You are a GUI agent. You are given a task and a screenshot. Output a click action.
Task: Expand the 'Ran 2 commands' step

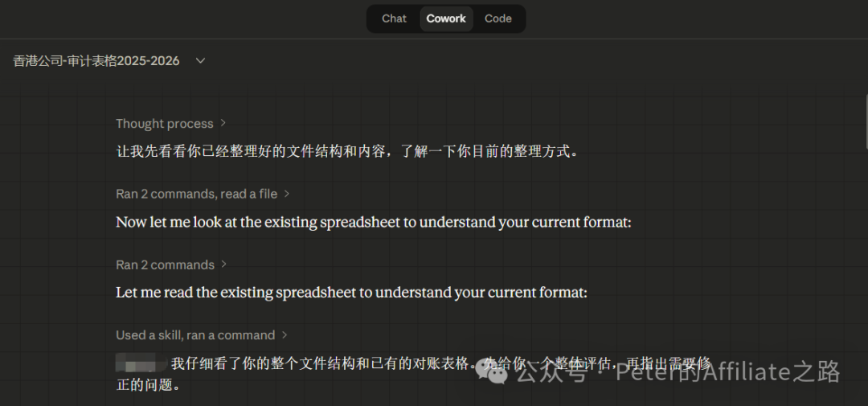point(171,265)
